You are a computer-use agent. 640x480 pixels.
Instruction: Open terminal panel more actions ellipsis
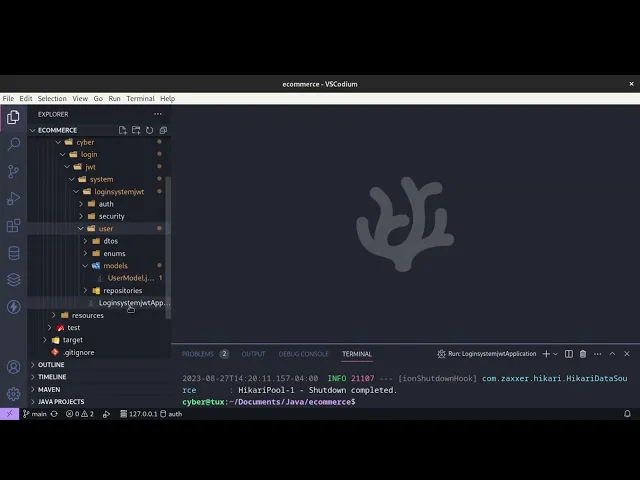[598, 354]
